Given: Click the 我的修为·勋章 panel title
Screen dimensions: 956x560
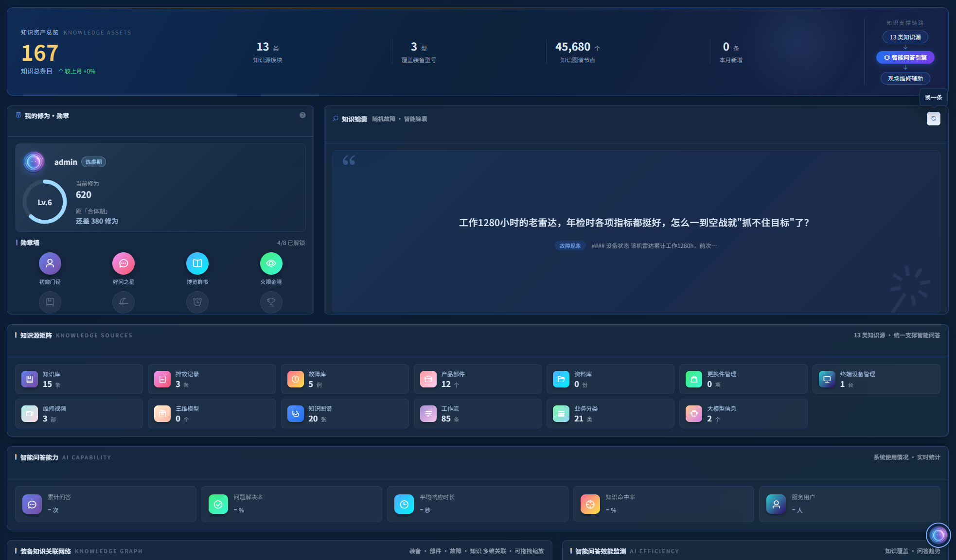Looking at the screenshot, I should pyautogui.click(x=47, y=116).
